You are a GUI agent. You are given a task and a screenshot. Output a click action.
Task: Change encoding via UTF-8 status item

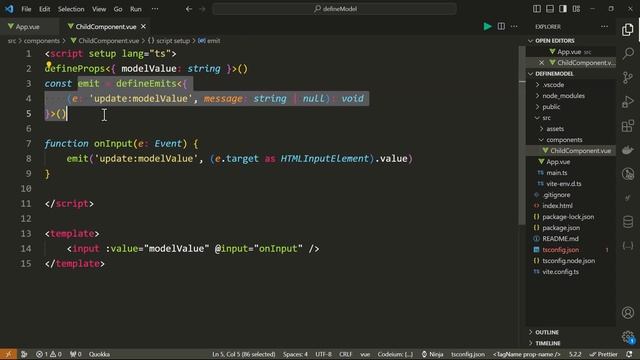tap(323, 354)
